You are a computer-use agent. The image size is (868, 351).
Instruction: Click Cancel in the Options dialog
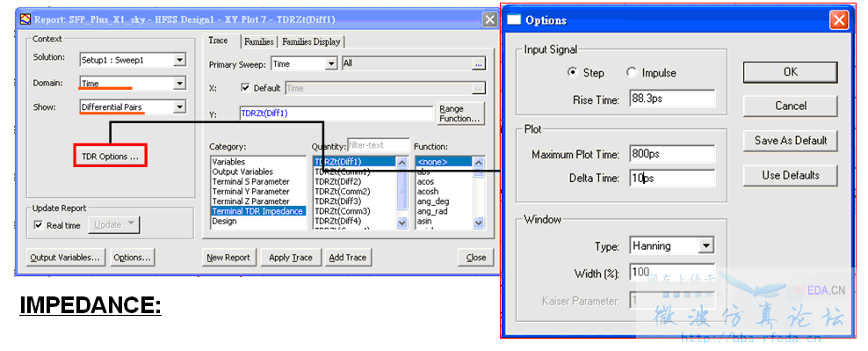[x=790, y=106]
